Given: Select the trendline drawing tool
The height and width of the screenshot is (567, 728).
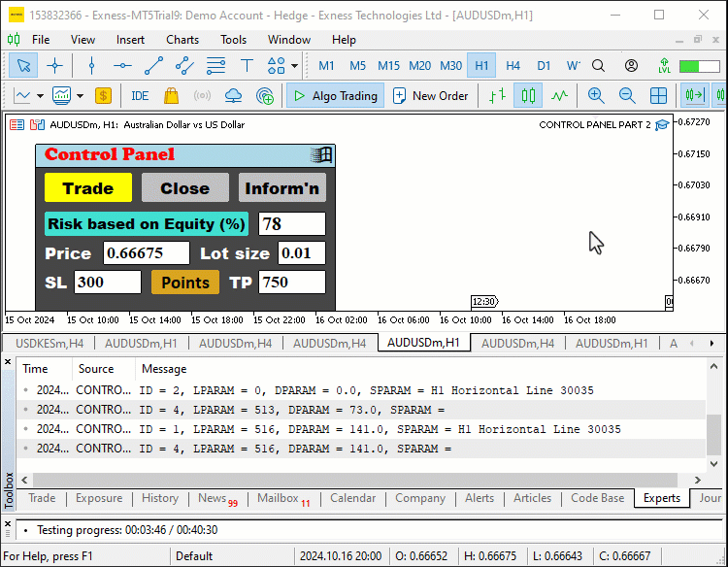Looking at the screenshot, I should coord(153,65).
